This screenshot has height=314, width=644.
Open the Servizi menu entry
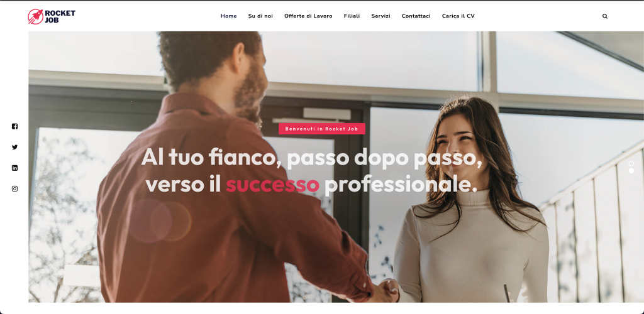tap(380, 16)
